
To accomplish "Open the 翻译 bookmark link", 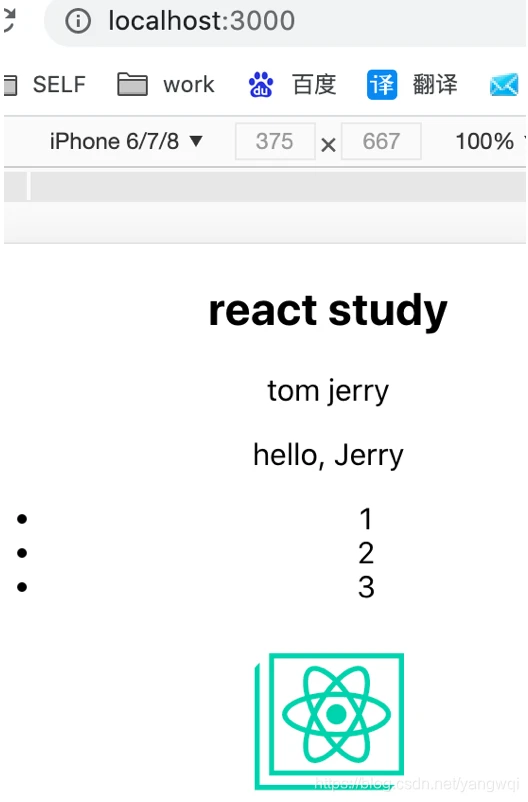I will pyautogui.click(x=435, y=84).
